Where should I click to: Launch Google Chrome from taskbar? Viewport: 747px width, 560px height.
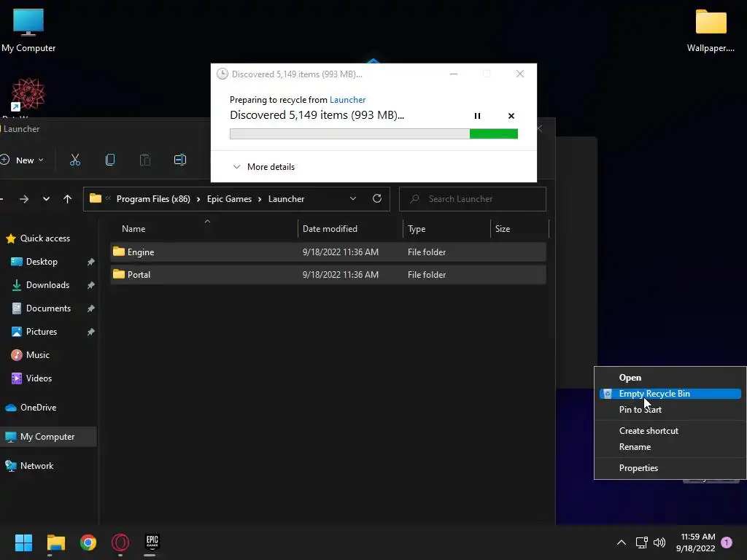(x=88, y=542)
